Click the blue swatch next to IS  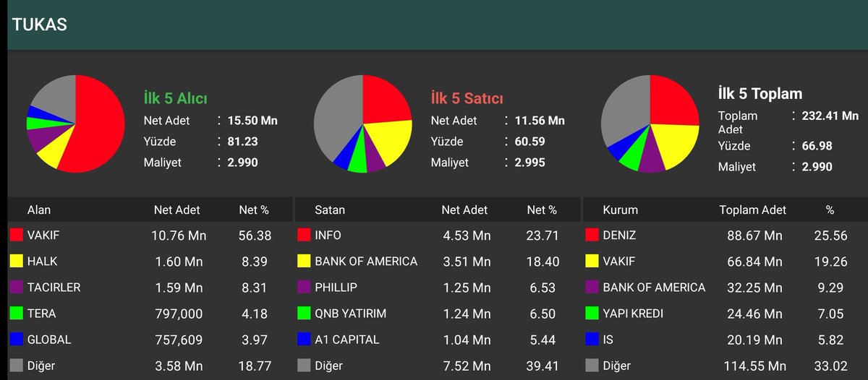click(592, 340)
